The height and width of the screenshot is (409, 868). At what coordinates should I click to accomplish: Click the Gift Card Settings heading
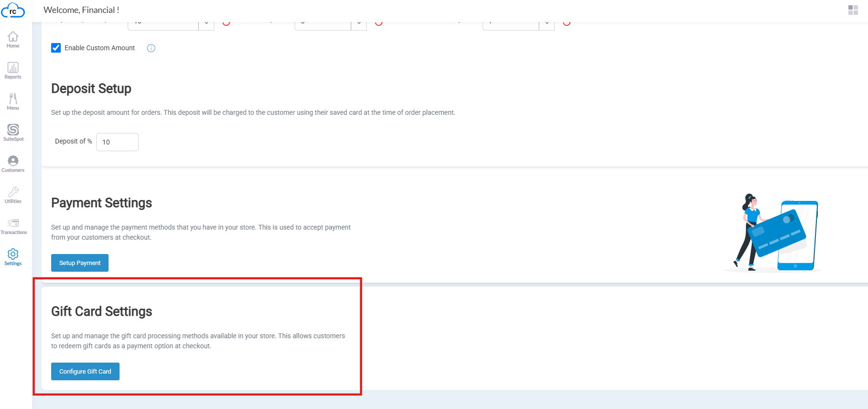click(101, 311)
